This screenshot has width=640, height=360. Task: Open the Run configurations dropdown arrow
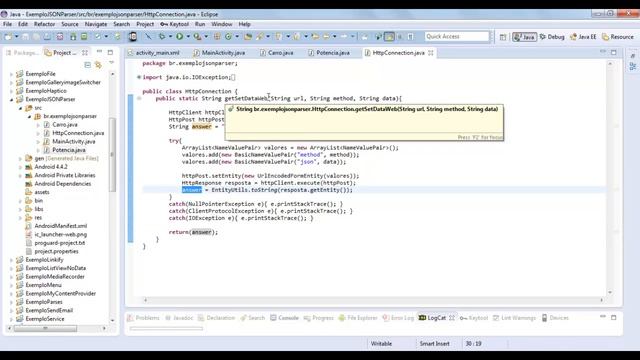click(x=188, y=37)
